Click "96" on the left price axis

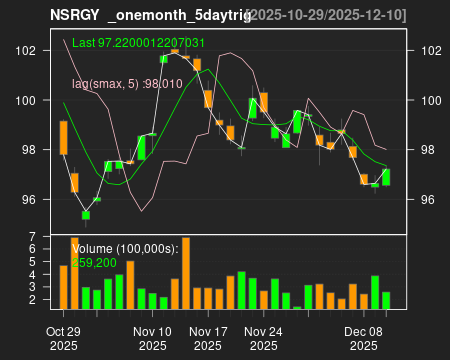29,199
